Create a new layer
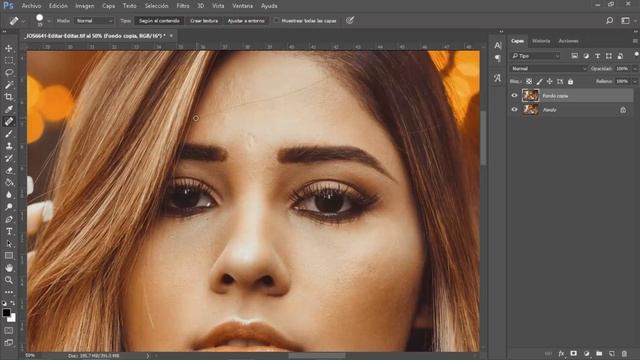Viewport: 640px width, 360px height. [611, 353]
